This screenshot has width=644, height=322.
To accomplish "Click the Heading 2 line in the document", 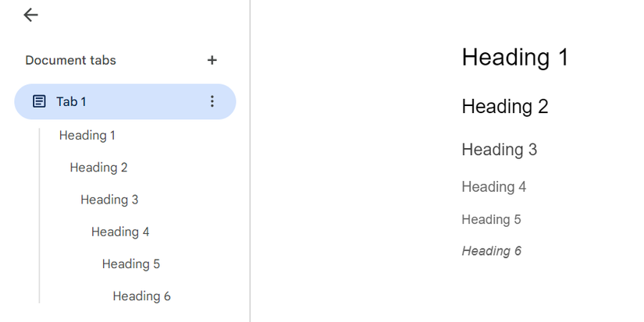I will pos(505,106).
